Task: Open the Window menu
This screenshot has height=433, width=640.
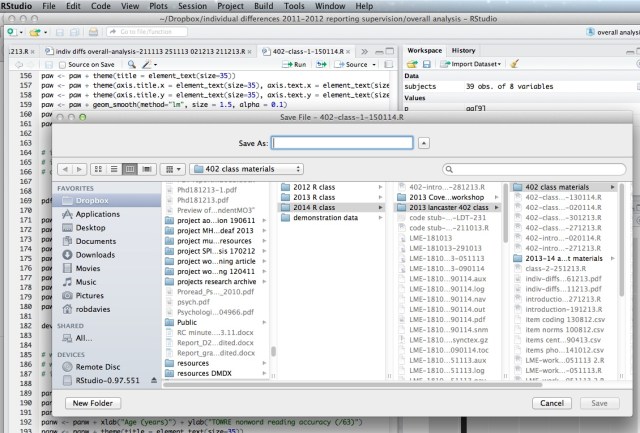Action: [x=330, y=6]
